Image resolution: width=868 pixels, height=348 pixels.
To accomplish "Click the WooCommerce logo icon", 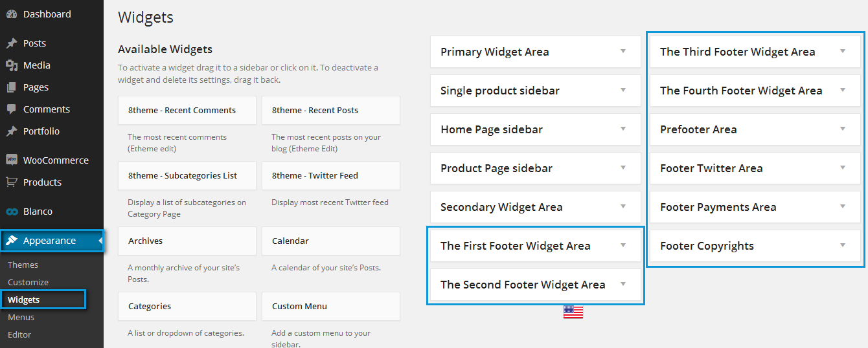I will click(x=12, y=160).
